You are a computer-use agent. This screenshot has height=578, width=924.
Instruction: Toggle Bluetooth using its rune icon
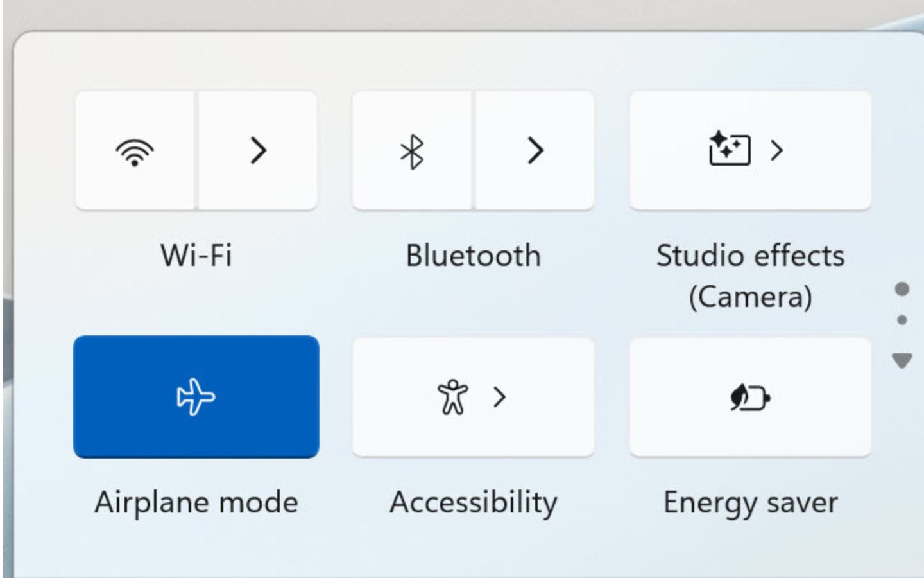[412, 151]
